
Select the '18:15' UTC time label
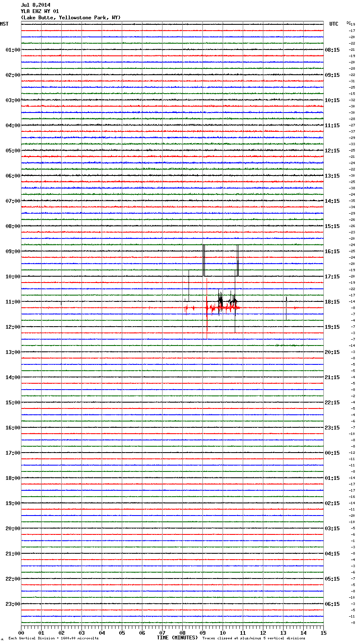point(332,302)
